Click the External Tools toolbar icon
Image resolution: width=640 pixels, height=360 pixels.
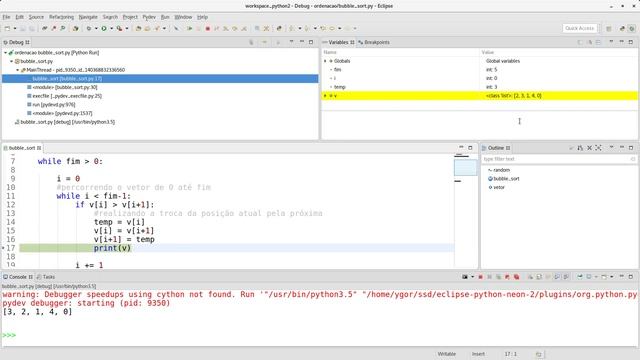119,28
